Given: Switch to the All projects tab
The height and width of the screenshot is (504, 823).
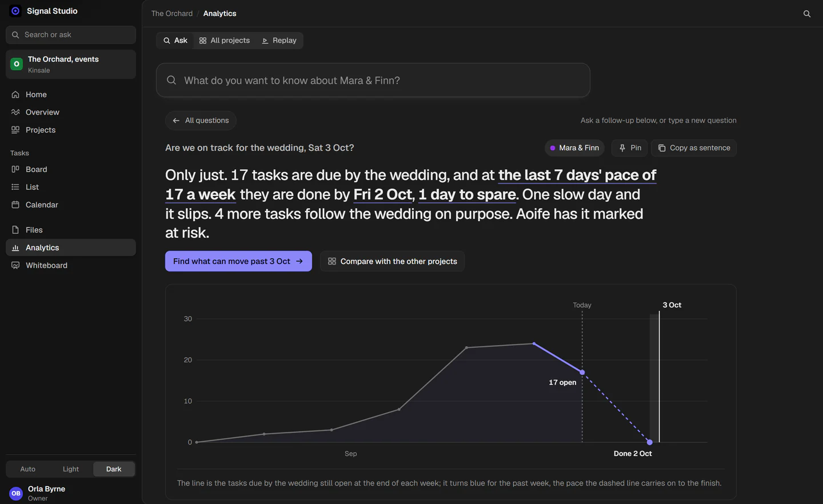Looking at the screenshot, I should (225, 41).
